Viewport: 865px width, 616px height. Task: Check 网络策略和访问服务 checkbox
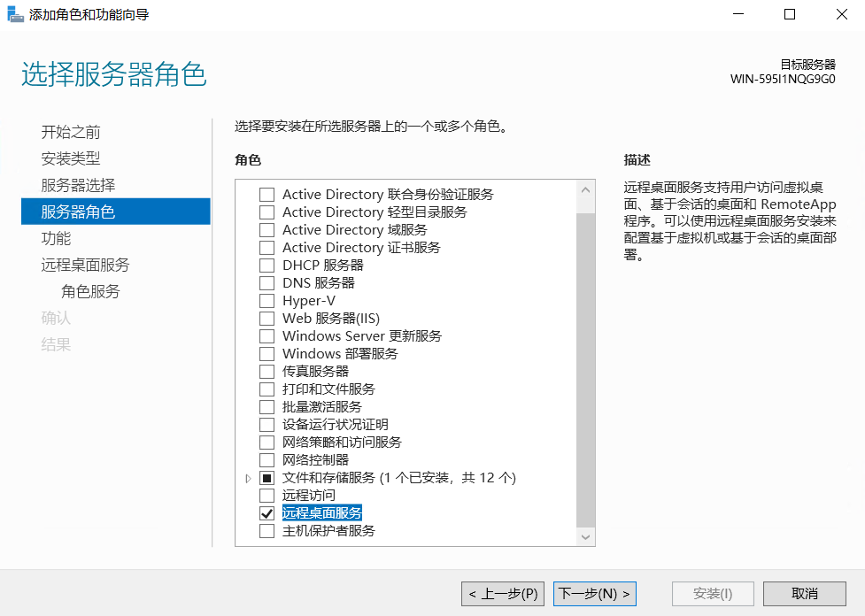tap(267, 442)
